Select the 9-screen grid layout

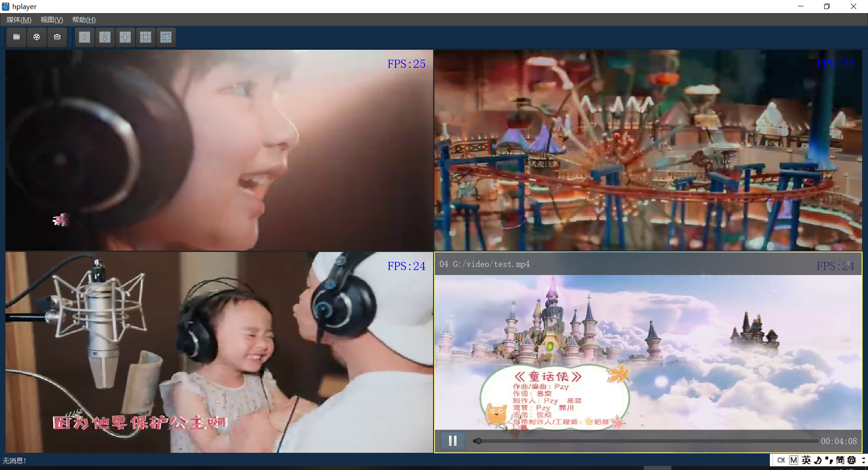pos(146,37)
